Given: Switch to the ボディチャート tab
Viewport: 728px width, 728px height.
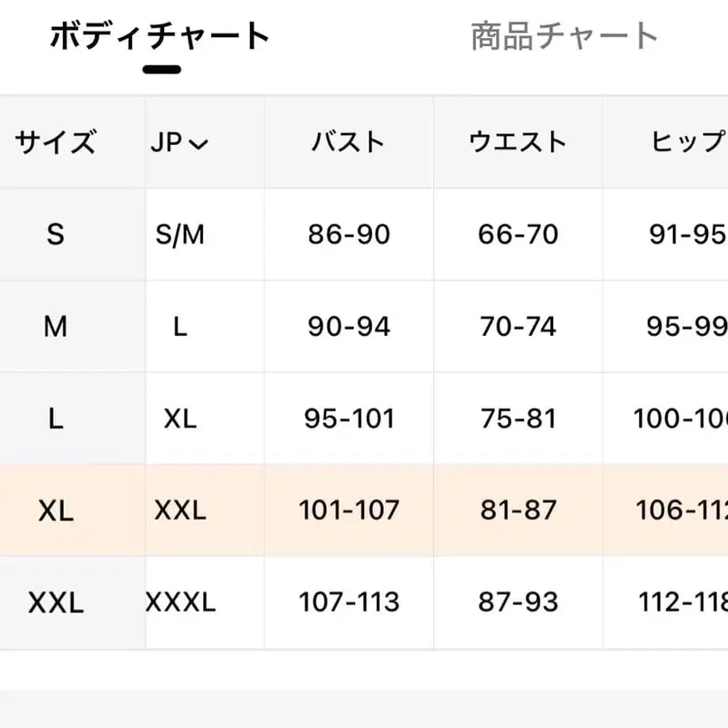Looking at the screenshot, I should [160, 36].
